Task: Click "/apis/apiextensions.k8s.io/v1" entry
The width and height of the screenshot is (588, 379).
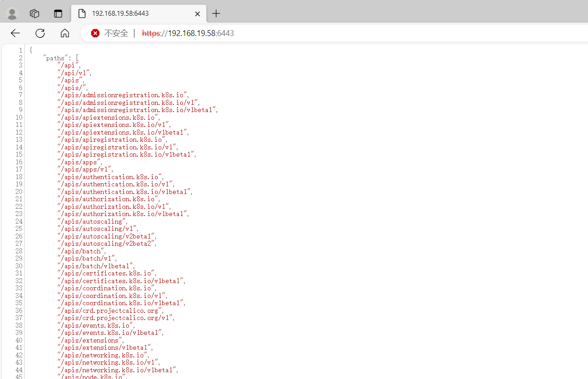Action: coord(113,125)
